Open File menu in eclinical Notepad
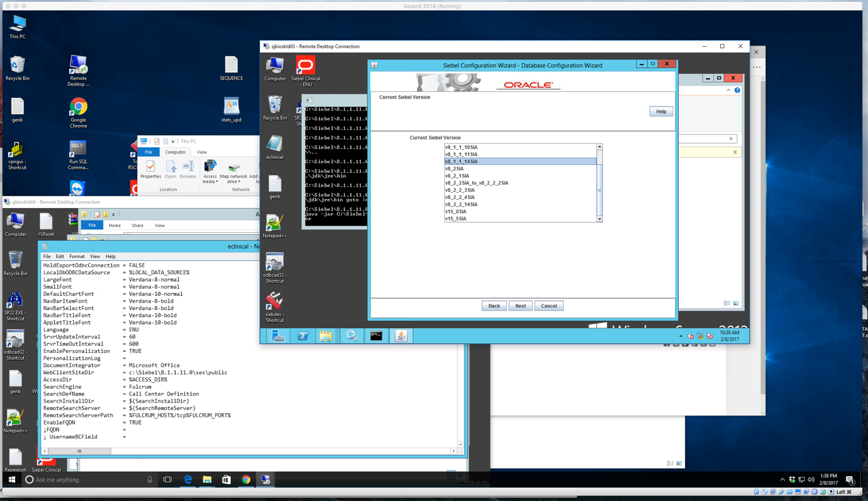868x501 pixels. click(x=47, y=257)
